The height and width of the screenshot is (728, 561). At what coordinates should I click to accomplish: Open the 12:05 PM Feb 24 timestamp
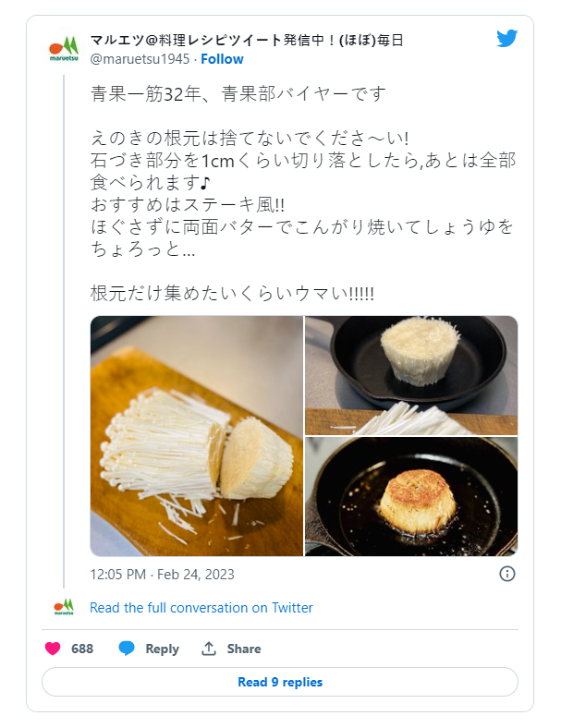162,575
